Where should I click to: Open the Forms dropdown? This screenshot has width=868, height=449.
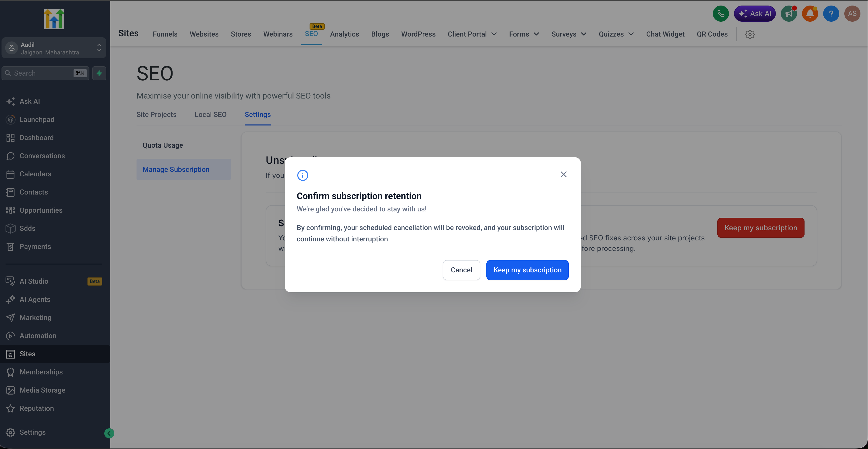[x=524, y=34]
